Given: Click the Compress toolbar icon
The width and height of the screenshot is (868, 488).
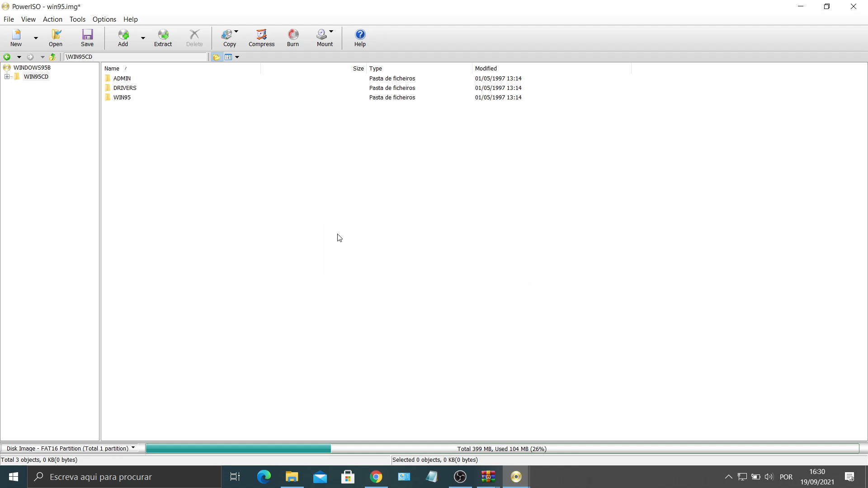Looking at the screenshot, I should click(x=261, y=38).
